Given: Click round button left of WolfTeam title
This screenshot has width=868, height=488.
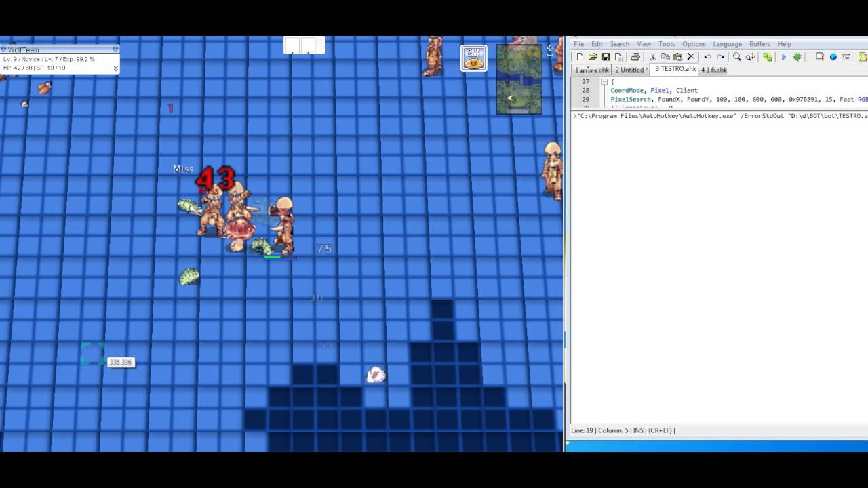Looking at the screenshot, I should coord(3,49).
